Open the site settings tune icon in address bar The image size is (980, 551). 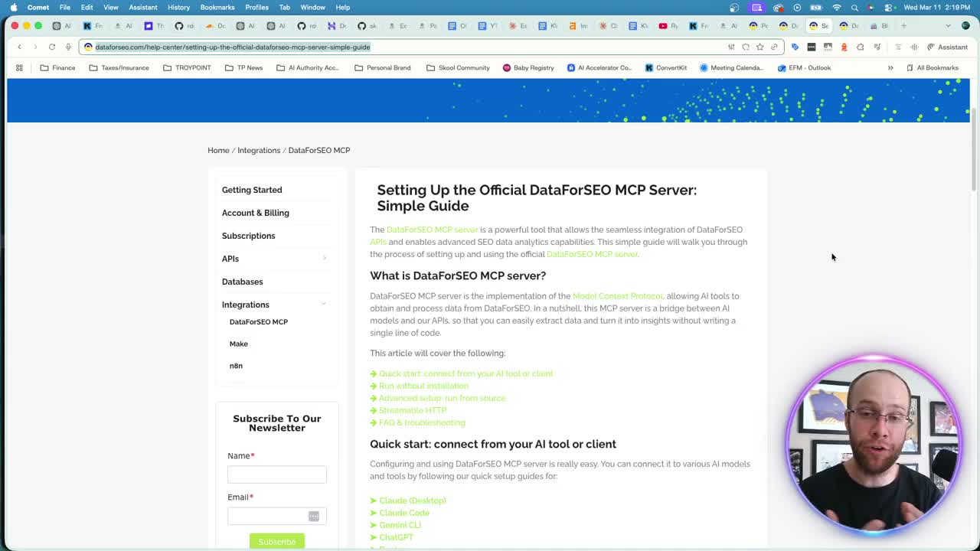[x=731, y=47]
